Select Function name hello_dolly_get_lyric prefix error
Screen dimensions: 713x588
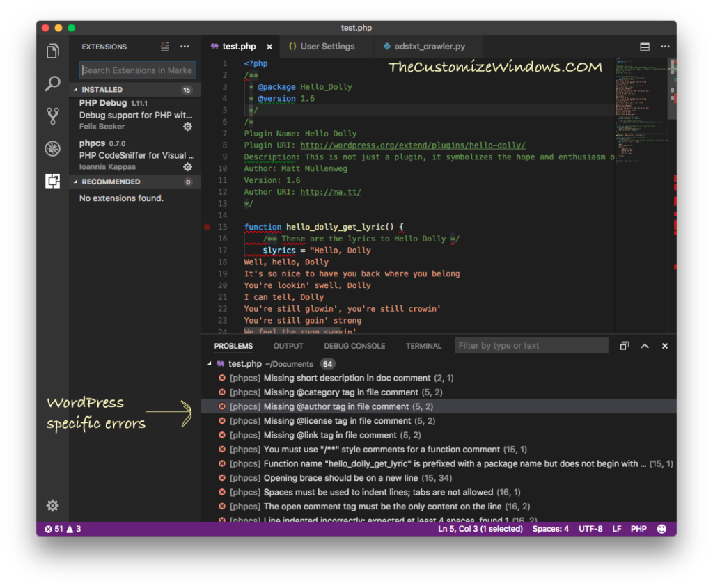click(439, 463)
